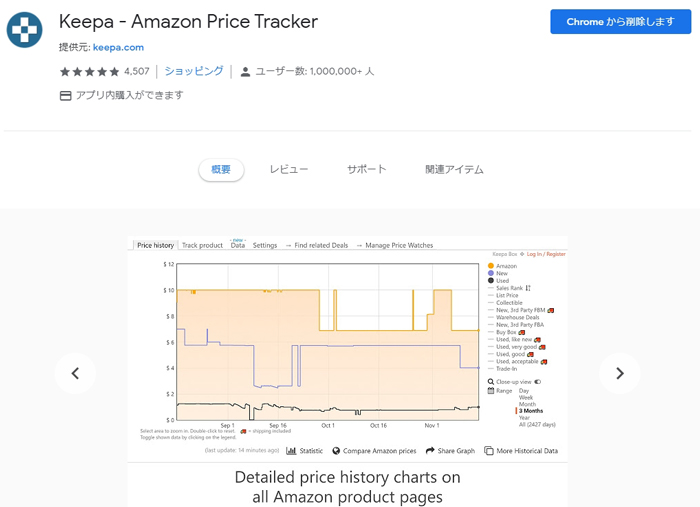Click the star rating icons
This screenshot has height=507, width=700.
tap(90, 71)
